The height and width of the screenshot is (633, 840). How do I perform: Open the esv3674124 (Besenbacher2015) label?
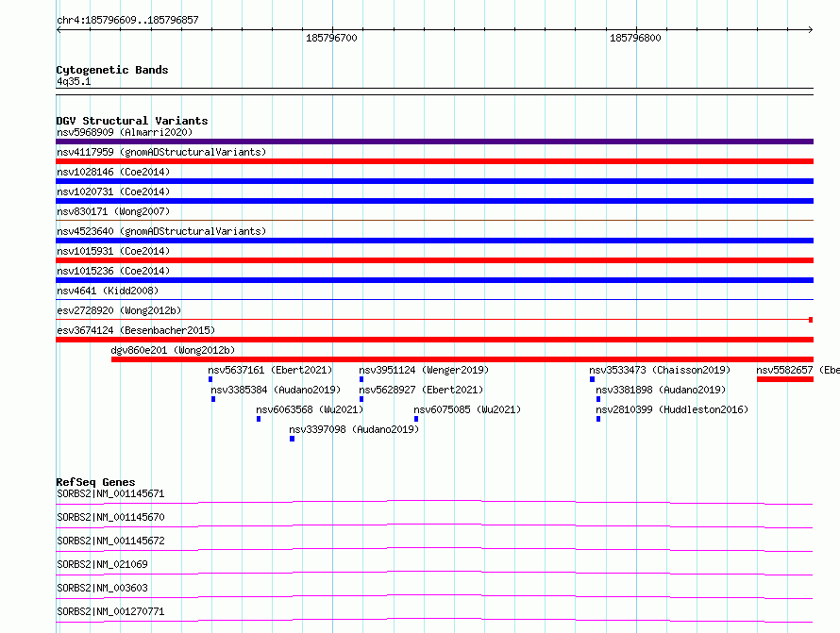(136, 330)
